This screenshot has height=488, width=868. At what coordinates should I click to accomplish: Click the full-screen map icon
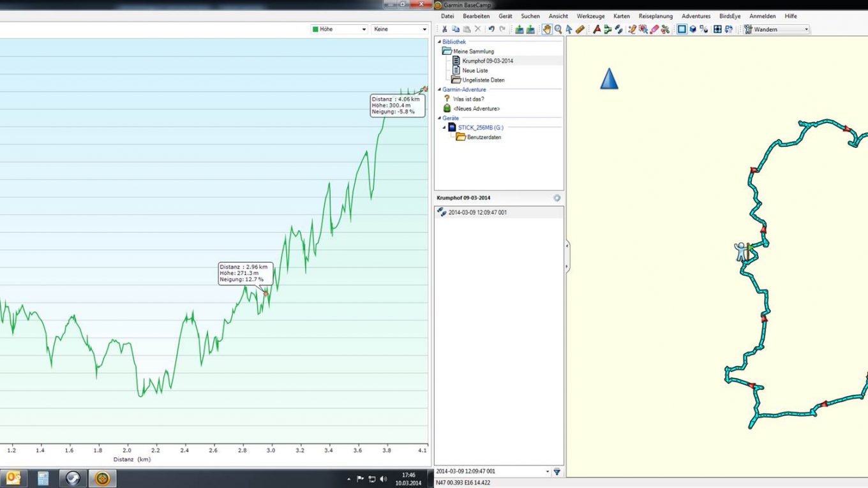point(717,29)
